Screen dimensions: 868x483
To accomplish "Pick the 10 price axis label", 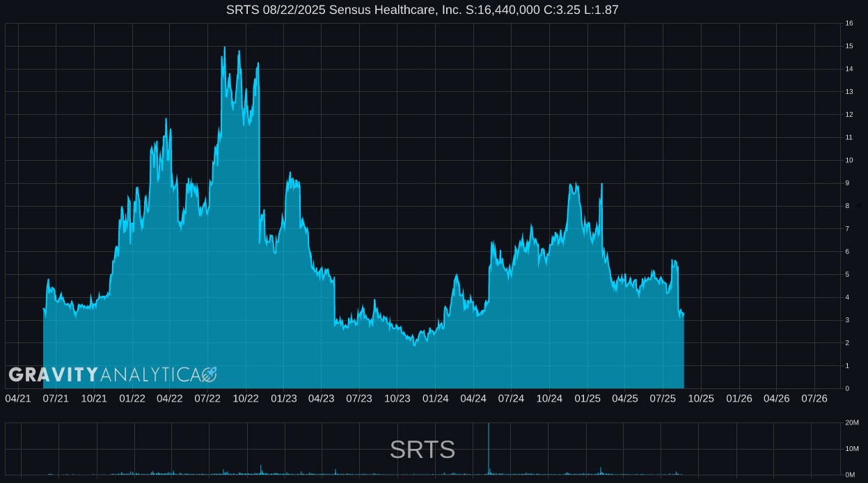I will pyautogui.click(x=849, y=160).
